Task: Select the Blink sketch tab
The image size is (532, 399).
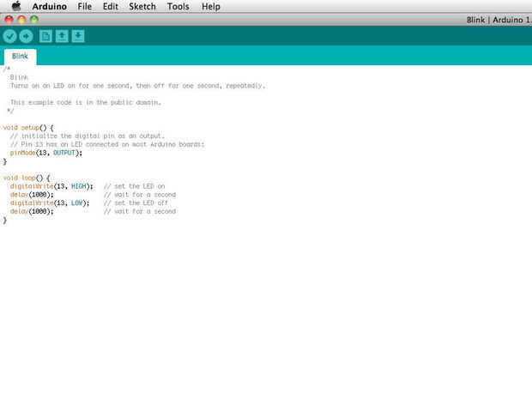Action: click(x=20, y=57)
